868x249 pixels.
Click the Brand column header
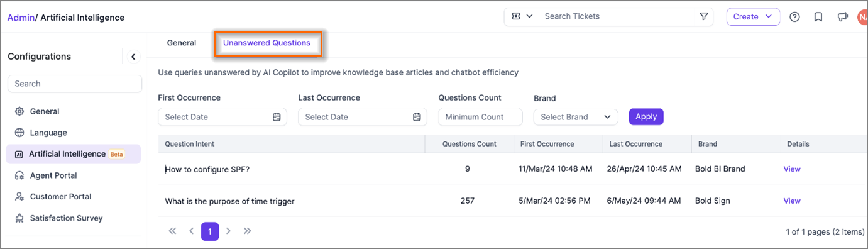click(708, 144)
